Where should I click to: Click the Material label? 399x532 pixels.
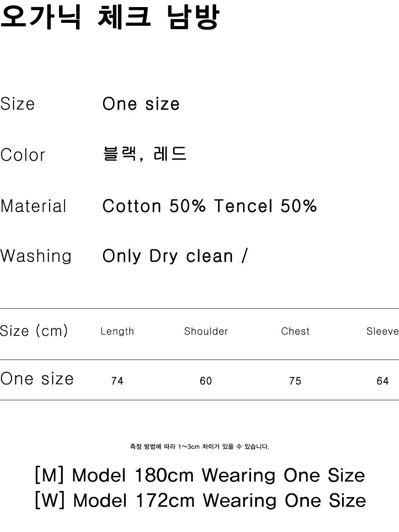coord(33,206)
